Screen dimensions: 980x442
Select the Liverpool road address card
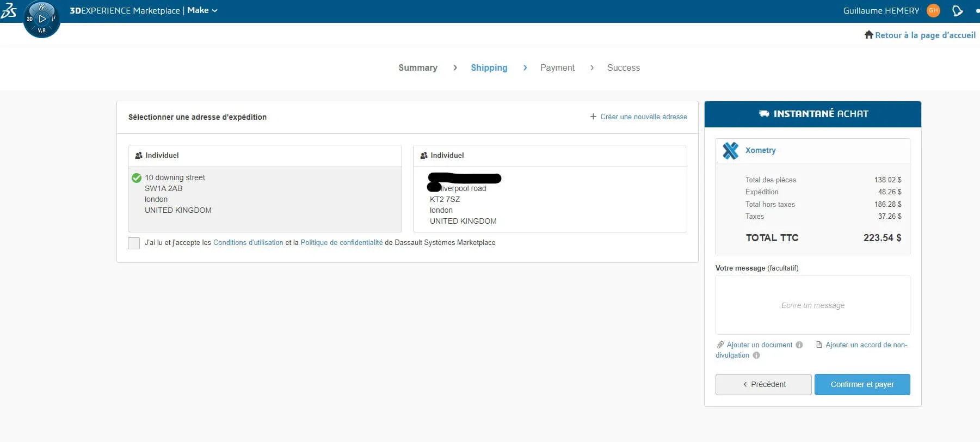click(550, 199)
